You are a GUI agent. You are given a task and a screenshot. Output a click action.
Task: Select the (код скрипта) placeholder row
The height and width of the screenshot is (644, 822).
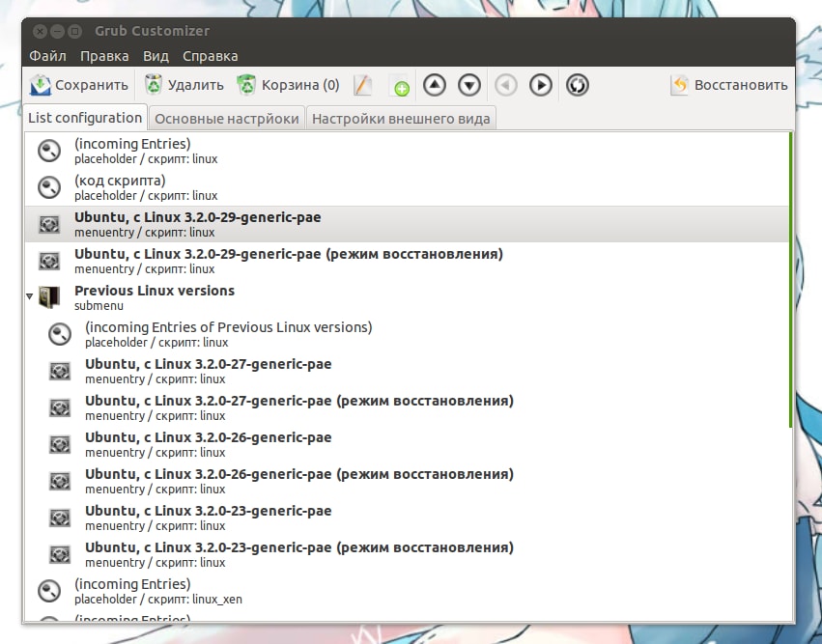[407, 187]
